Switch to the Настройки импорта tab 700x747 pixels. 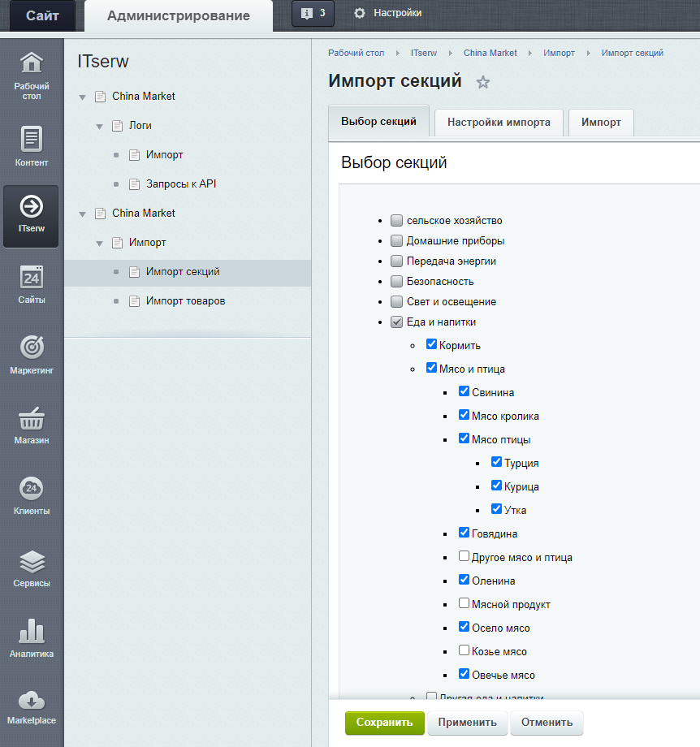tap(499, 122)
